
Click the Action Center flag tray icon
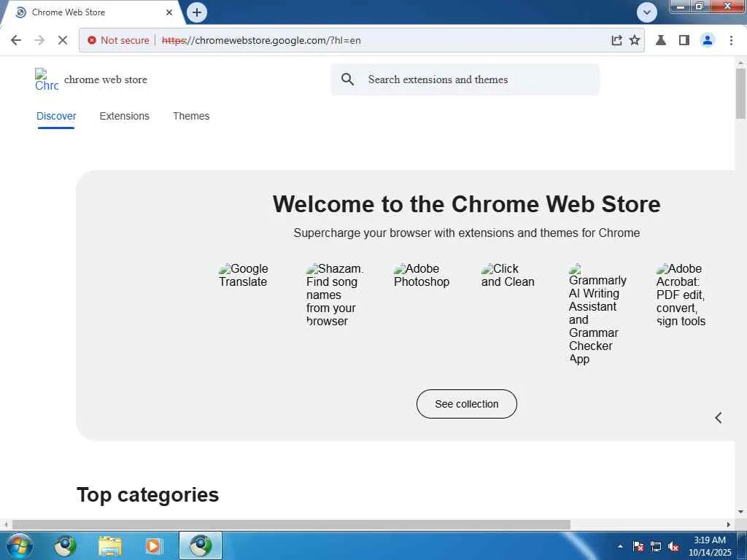pos(638,546)
